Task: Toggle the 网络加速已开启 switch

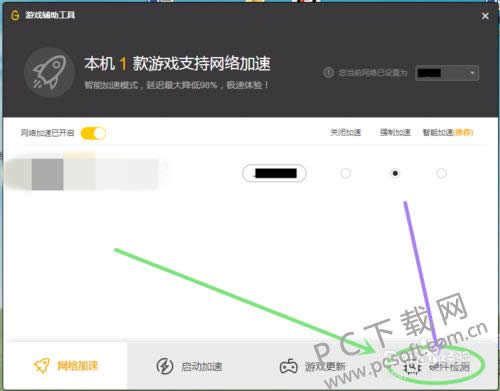Action: point(93,133)
